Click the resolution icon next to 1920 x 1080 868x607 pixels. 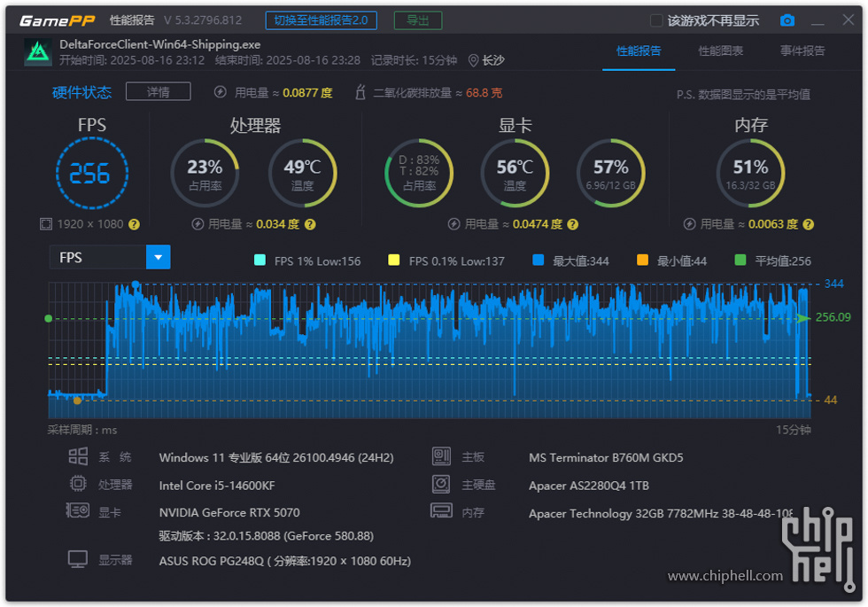coord(46,223)
